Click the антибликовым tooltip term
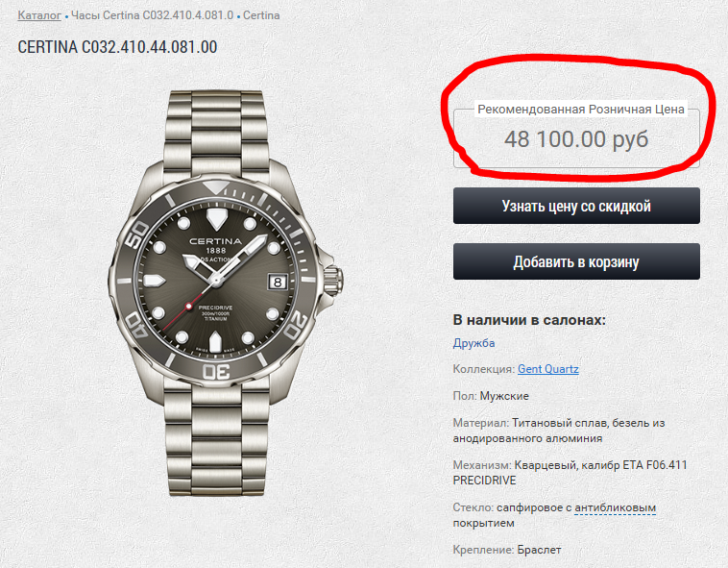Viewport: 728px width, 568px height. click(615, 507)
